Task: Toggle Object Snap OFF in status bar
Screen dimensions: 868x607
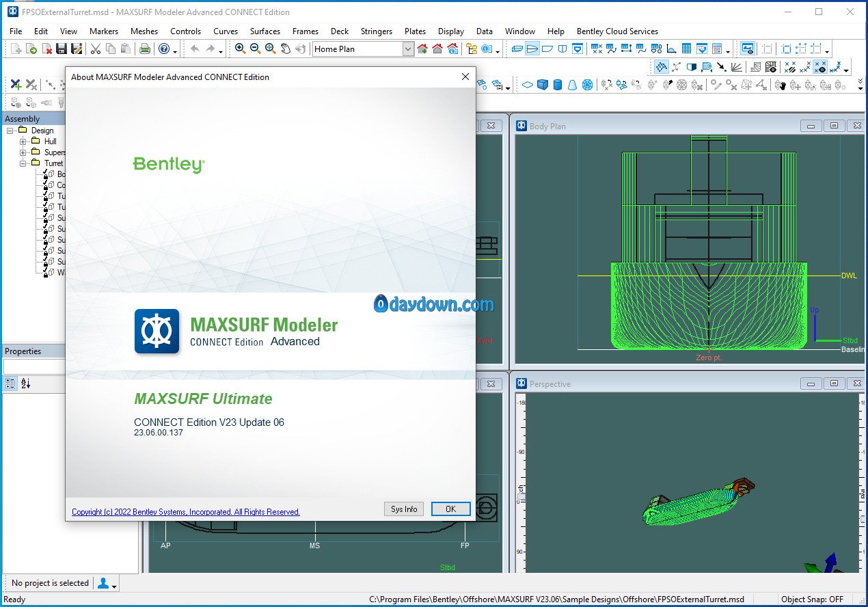Action: pos(812,599)
